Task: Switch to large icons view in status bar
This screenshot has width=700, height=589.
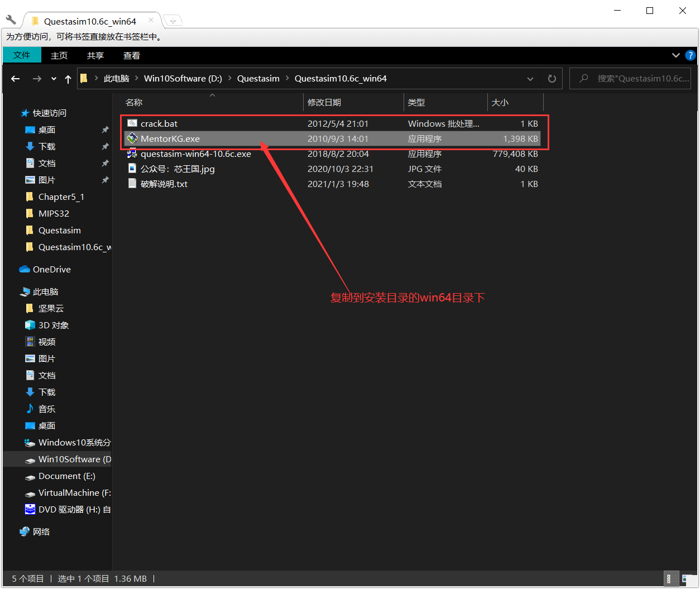Action: [x=688, y=578]
